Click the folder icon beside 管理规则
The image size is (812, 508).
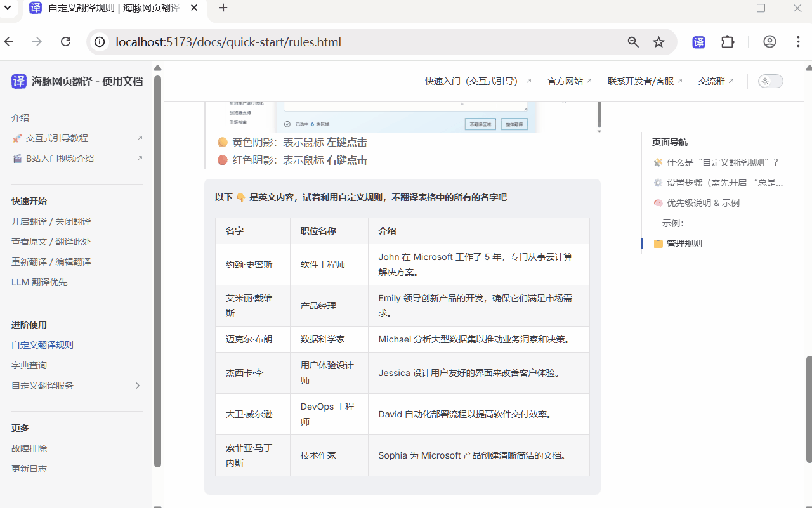[x=658, y=243]
